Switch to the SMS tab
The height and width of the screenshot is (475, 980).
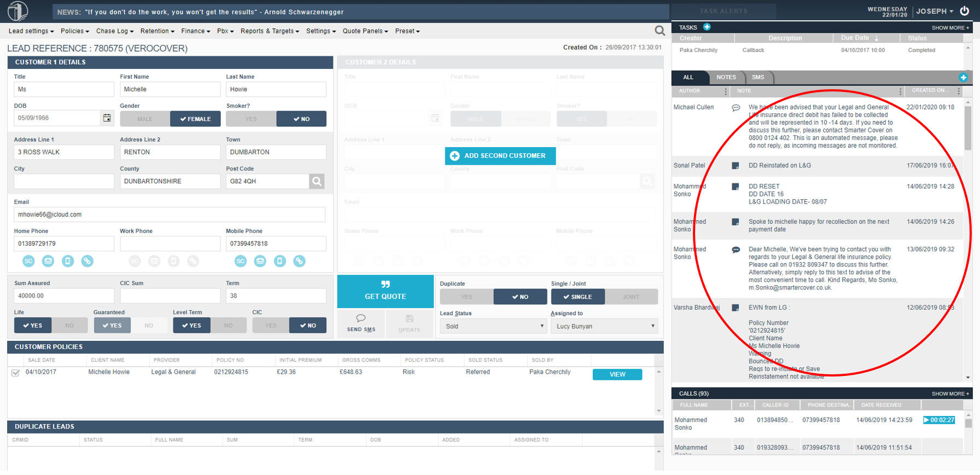tap(758, 77)
